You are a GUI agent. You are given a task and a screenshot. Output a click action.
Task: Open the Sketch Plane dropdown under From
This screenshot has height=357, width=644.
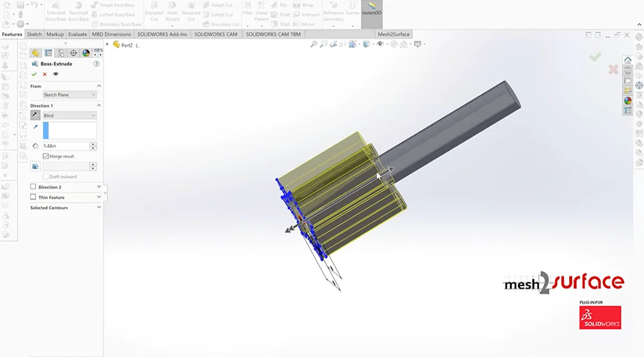(69, 95)
